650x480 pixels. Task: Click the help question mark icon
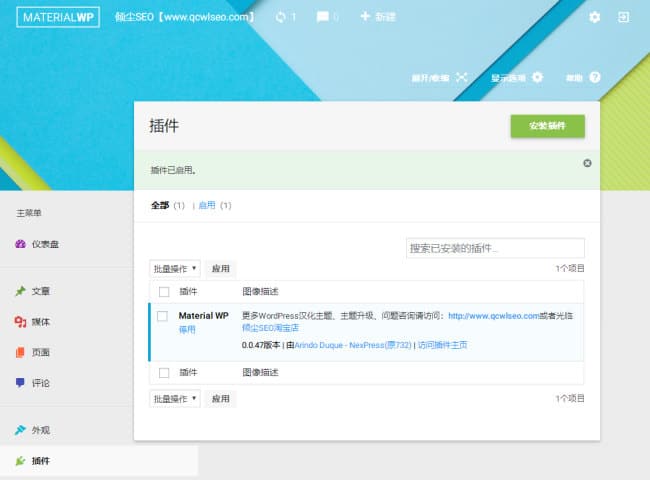coord(595,77)
